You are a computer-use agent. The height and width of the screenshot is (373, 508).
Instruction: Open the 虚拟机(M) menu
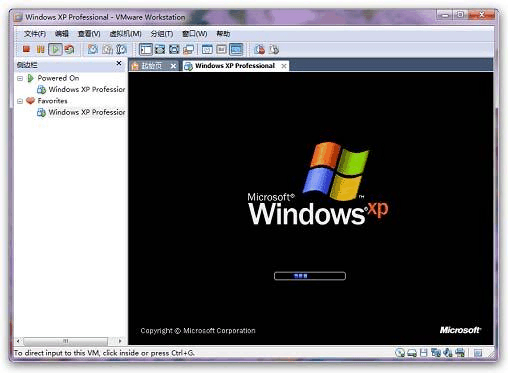click(125, 34)
